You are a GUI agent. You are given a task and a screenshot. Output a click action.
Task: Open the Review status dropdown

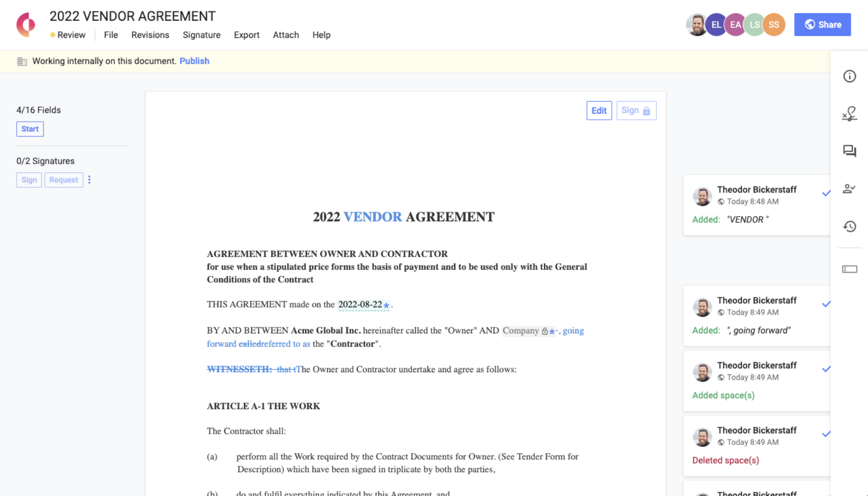(x=68, y=35)
